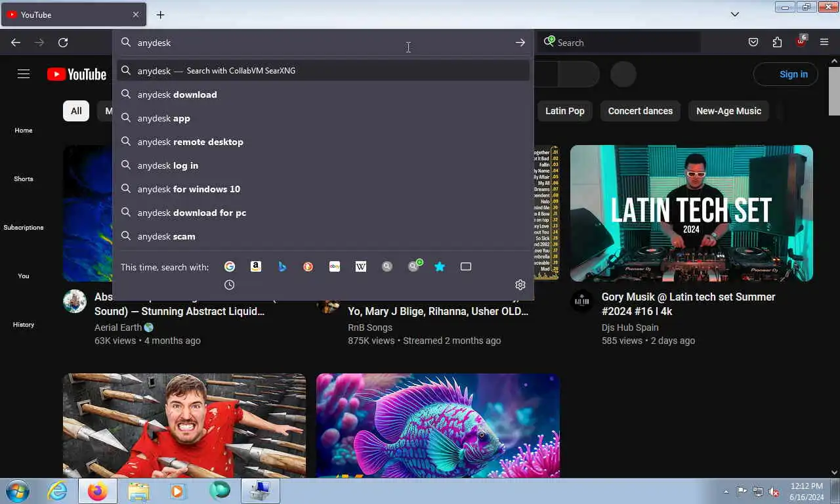List all tabs dropdown arrow
The height and width of the screenshot is (504, 840).
(735, 14)
